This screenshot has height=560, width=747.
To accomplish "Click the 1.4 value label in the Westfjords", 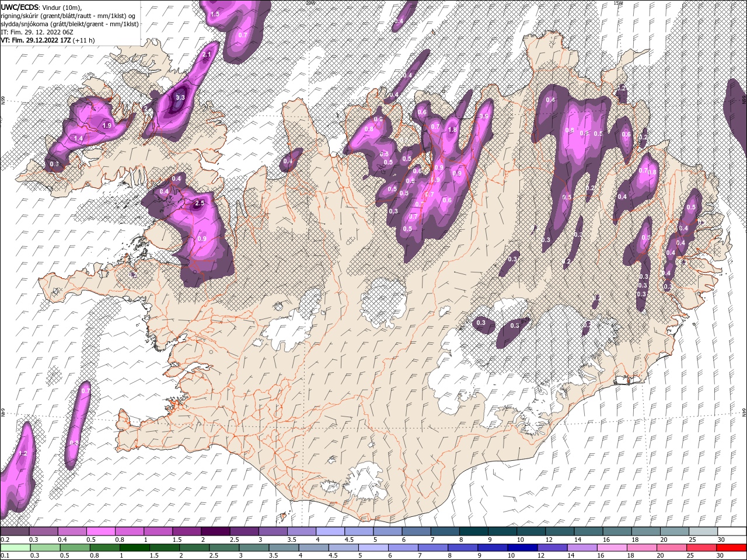I will tap(78, 138).
